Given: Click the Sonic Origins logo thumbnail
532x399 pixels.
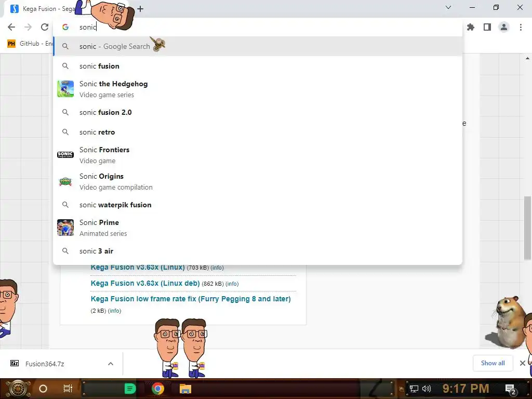Looking at the screenshot, I should point(65,181).
